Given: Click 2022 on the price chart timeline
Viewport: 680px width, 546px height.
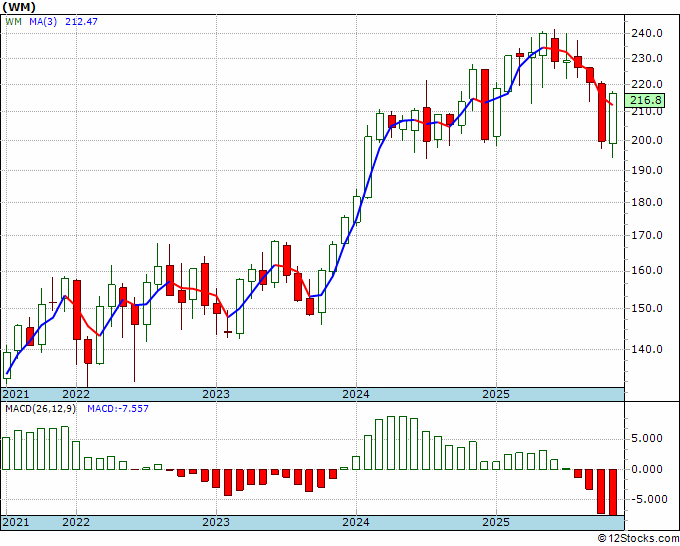Looking at the screenshot, I should pos(76,394).
